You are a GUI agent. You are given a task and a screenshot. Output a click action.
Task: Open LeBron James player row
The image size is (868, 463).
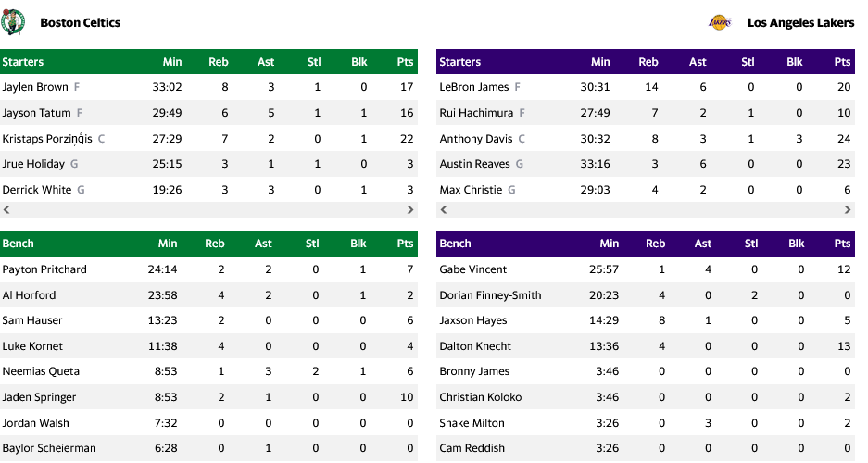click(x=474, y=87)
